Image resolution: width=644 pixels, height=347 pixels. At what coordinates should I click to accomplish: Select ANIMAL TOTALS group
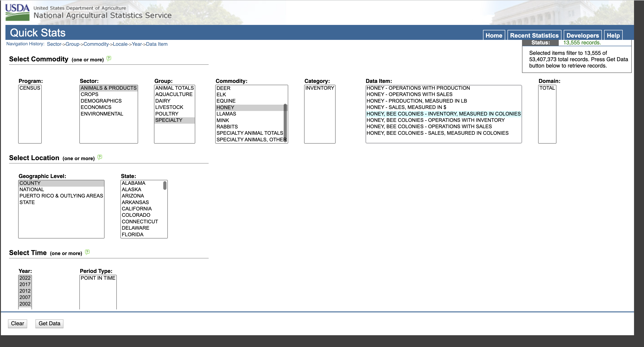(175, 88)
